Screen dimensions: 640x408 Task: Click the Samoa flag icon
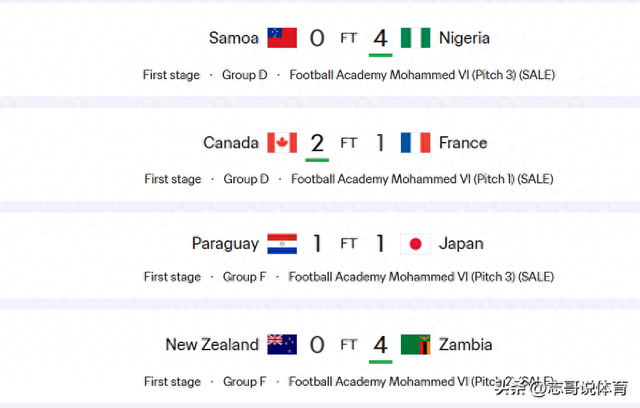pyautogui.click(x=282, y=38)
